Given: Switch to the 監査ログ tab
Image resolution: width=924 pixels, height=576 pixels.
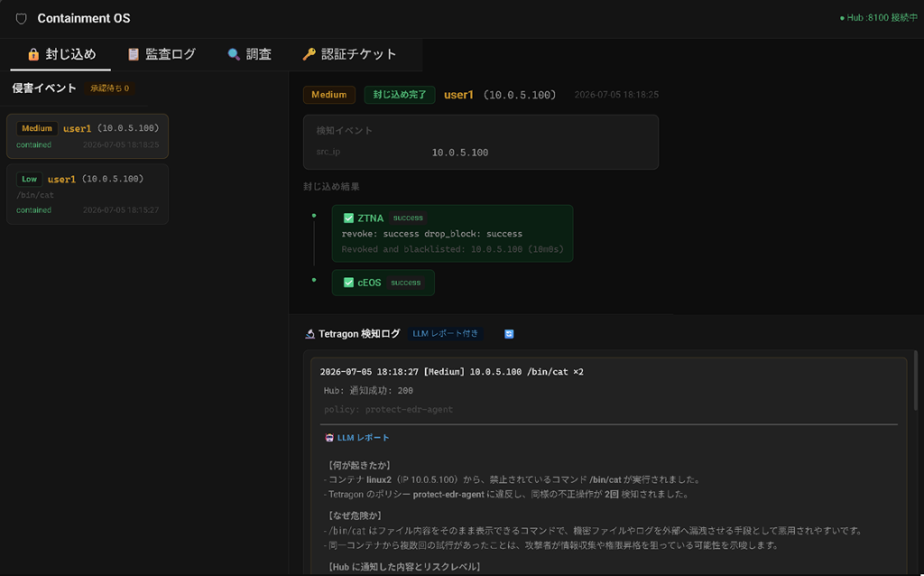Looking at the screenshot, I should (x=162, y=54).
